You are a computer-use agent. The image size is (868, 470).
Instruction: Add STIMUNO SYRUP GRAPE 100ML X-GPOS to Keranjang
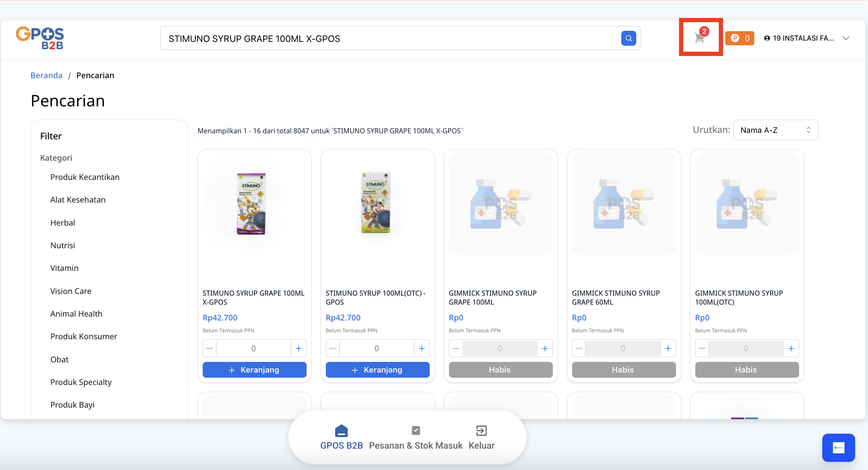pos(254,370)
